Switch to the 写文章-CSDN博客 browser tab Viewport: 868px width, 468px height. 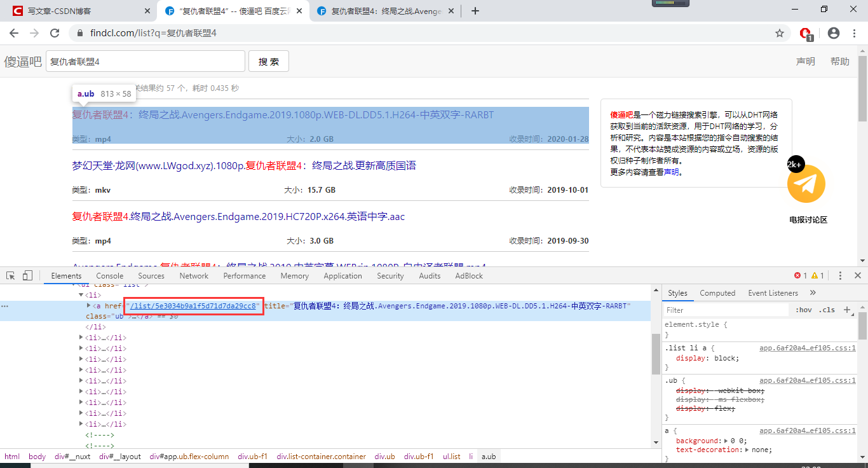tap(80, 11)
